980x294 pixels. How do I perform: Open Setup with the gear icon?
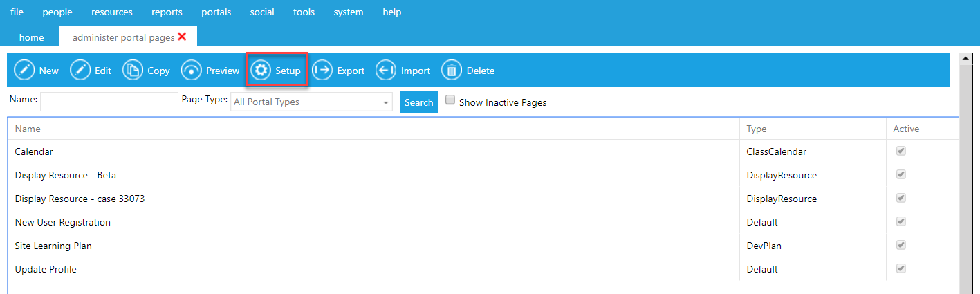click(x=261, y=71)
